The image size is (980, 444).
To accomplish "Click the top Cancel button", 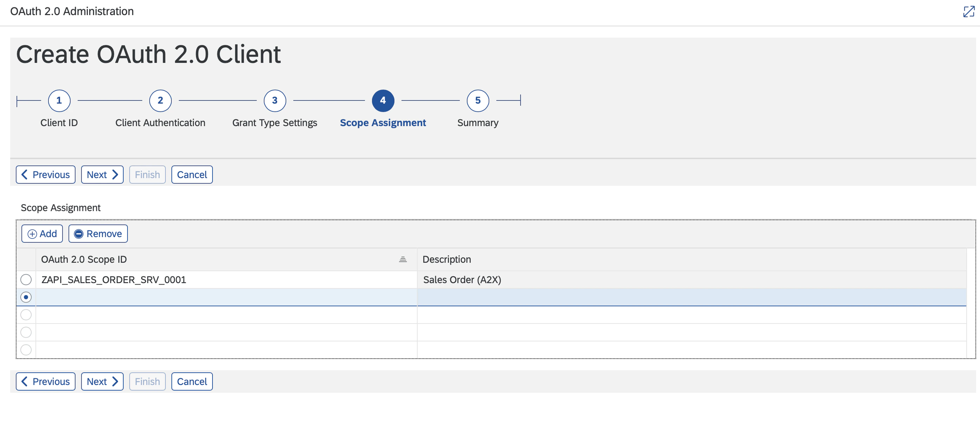I will point(192,175).
